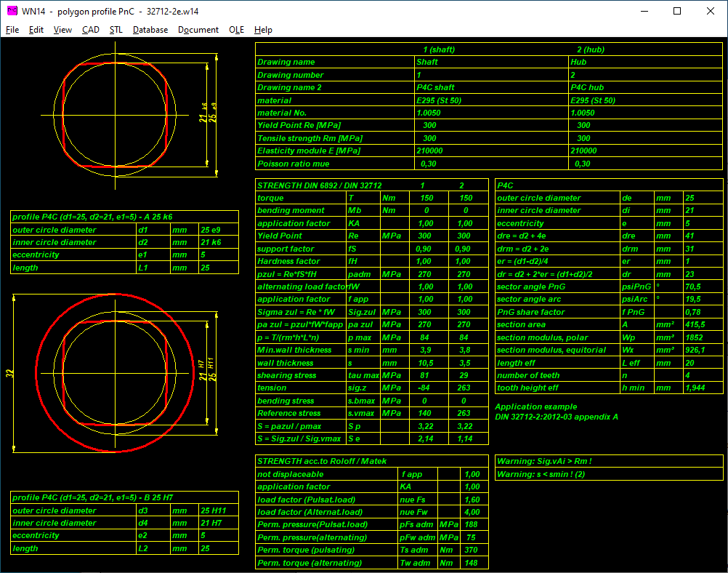Open the Document menu

pos(198,30)
